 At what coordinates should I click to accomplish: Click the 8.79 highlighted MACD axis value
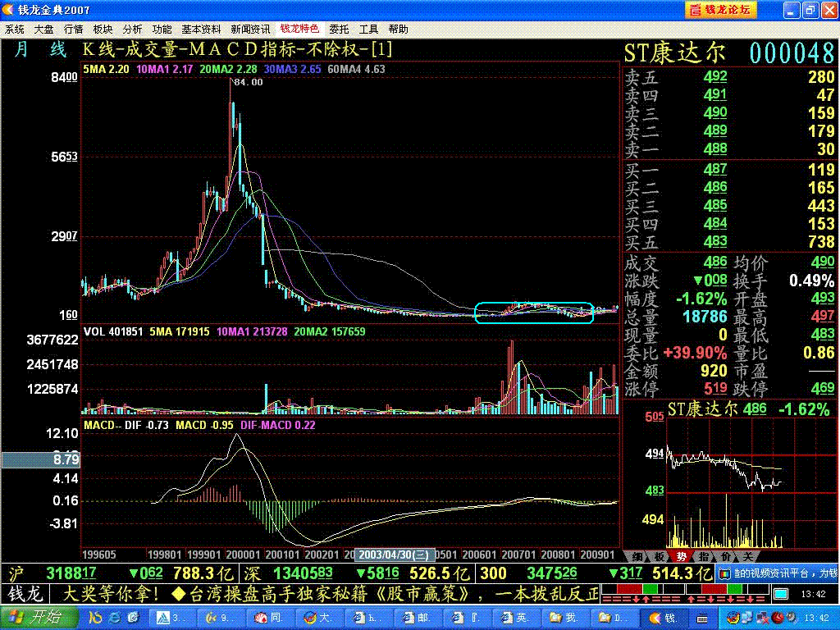[41, 459]
